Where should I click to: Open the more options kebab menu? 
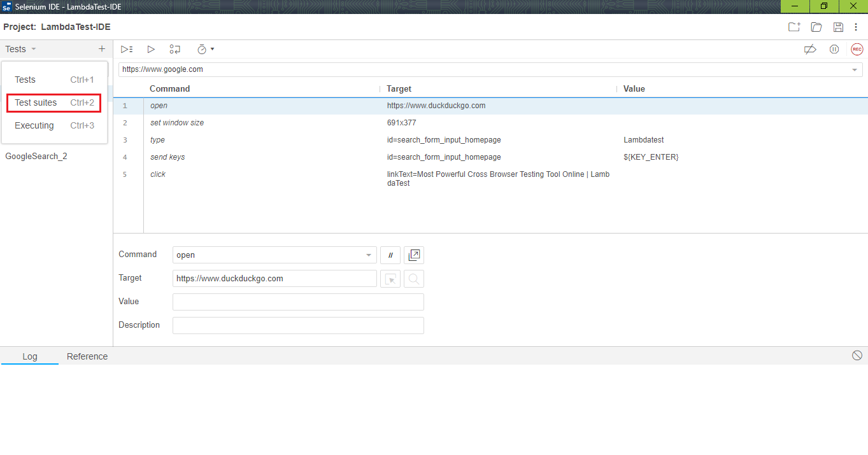click(856, 27)
